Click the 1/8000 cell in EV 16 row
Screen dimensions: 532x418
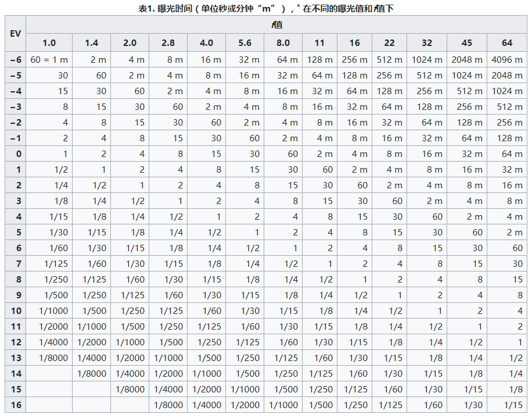168,405
